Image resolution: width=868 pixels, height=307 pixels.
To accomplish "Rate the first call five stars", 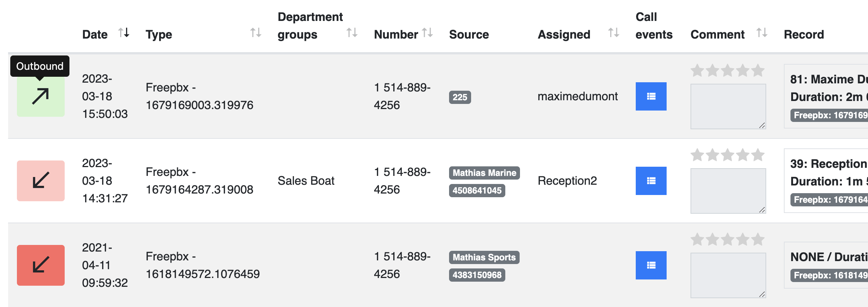I will [x=758, y=70].
